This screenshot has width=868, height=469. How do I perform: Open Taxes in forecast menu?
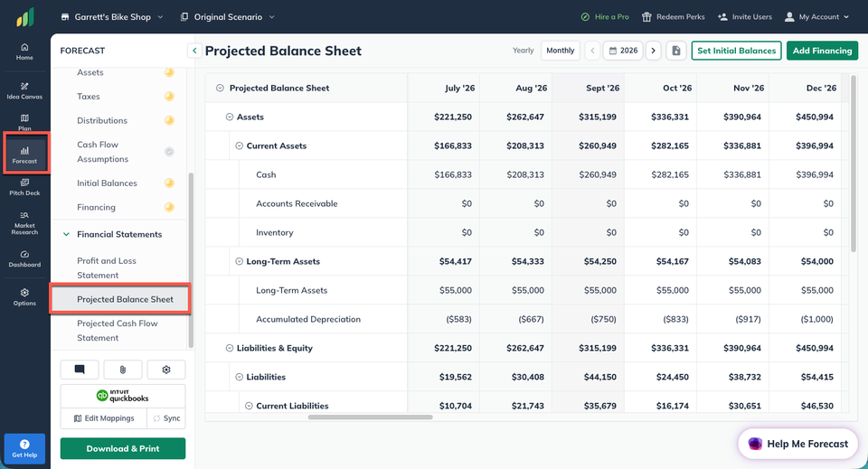tap(89, 96)
